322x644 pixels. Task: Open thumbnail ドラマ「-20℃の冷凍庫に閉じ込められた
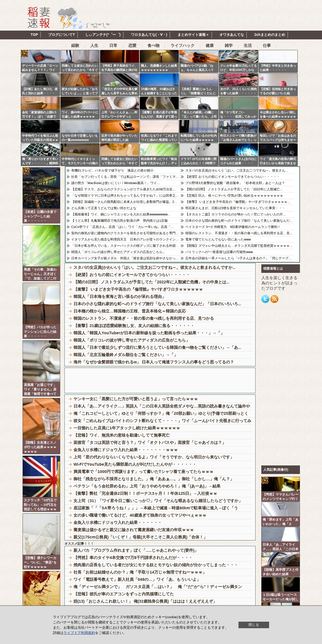point(199,154)
